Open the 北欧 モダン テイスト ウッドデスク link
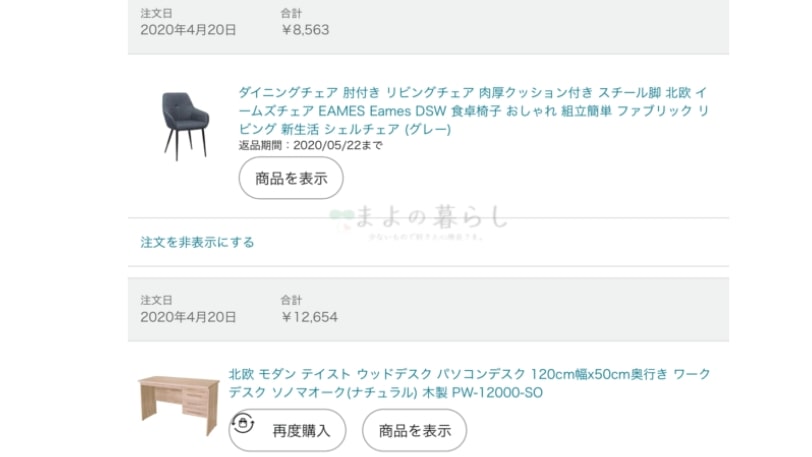812x457 pixels. (x=469, y=383)
